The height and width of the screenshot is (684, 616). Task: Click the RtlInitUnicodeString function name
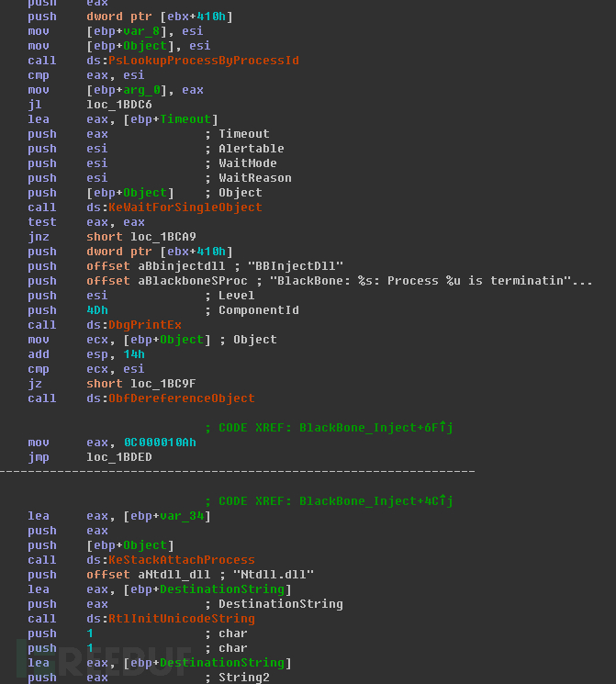coord(182,619)
